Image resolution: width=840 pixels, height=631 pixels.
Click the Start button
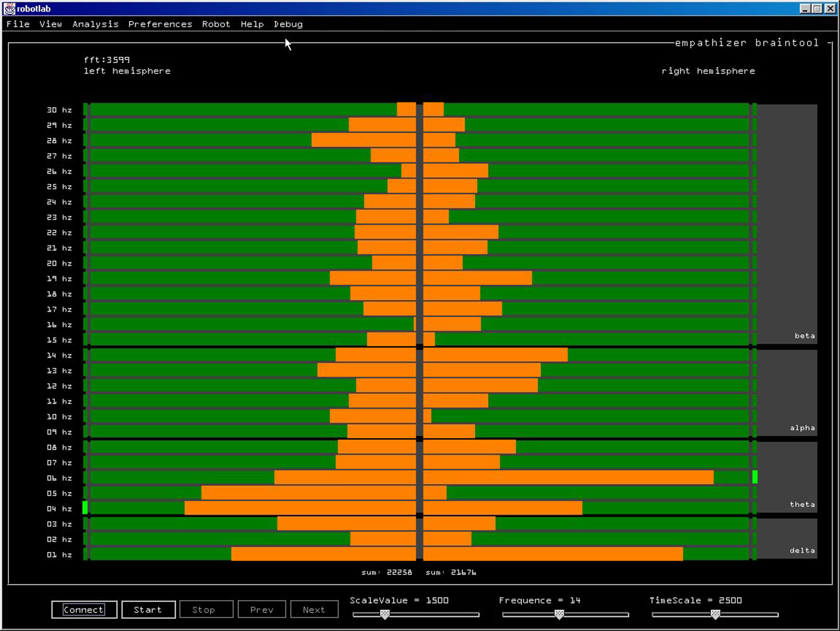[x=148, y=610]
